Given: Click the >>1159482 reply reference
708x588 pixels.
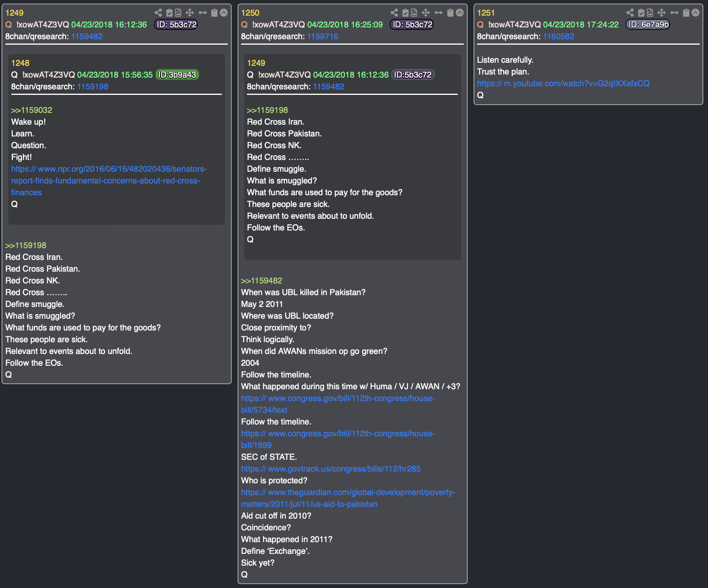Looking at the screenshot, I should tap(261, 281).
